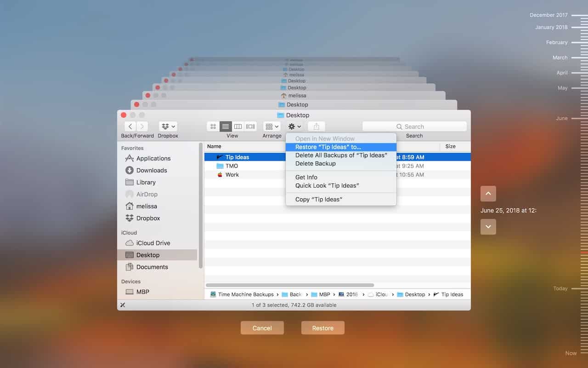Click the Share toolbar icon
The image size is (588, 368).
click(x=316, y=126)
